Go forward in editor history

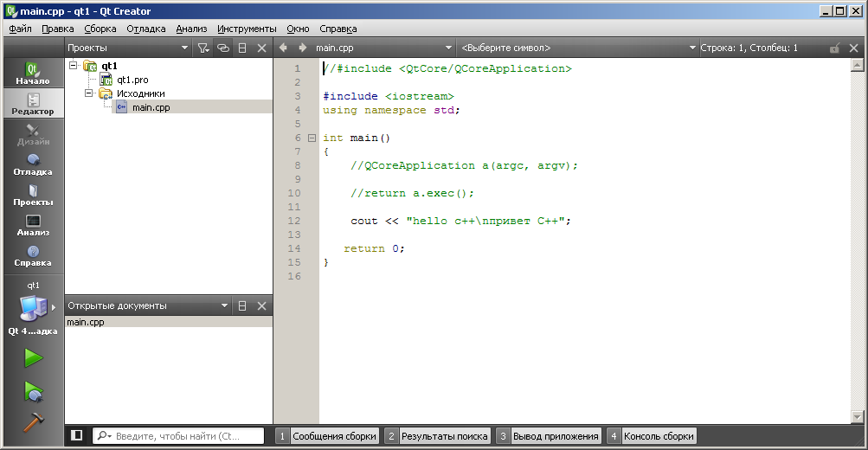(302, 48)
